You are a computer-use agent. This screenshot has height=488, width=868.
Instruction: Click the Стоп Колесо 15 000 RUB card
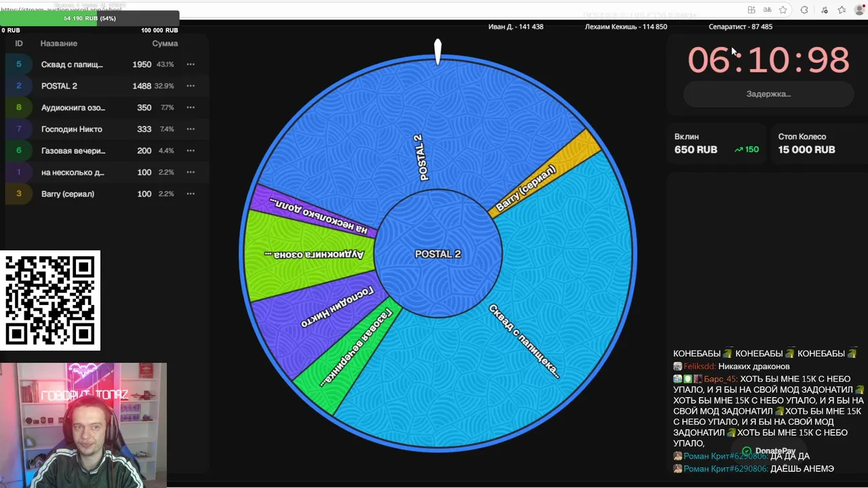pyautogui.click(x=818, y=143)
